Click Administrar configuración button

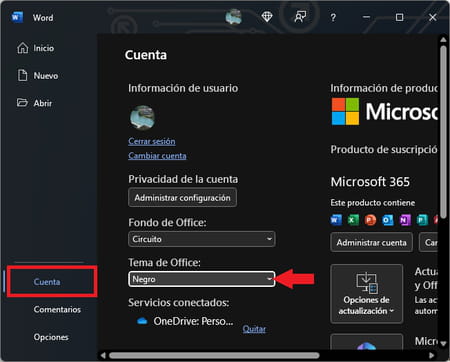(x=182, y=198)
